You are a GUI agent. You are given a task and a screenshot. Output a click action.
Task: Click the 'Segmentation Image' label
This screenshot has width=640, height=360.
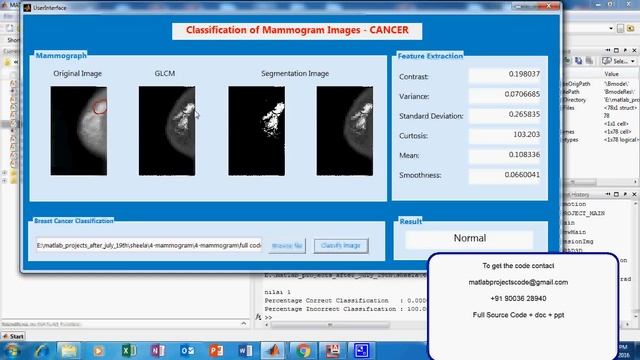point(295,74)
